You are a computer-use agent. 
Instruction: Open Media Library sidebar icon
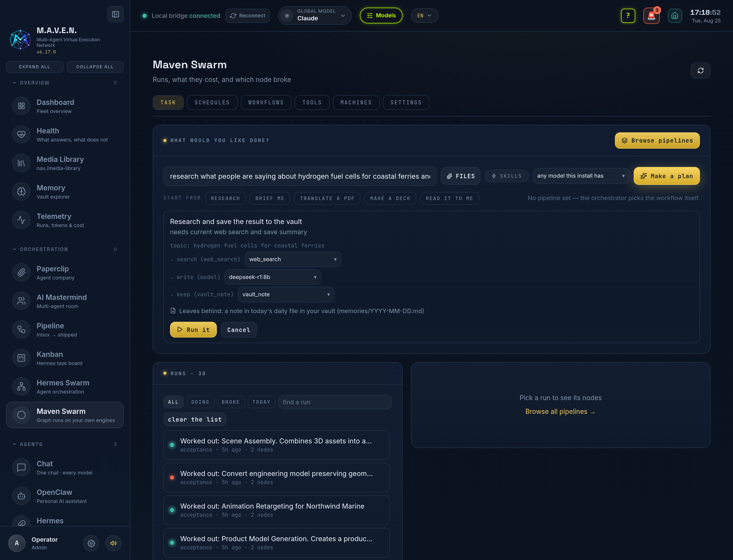[21, 163]
